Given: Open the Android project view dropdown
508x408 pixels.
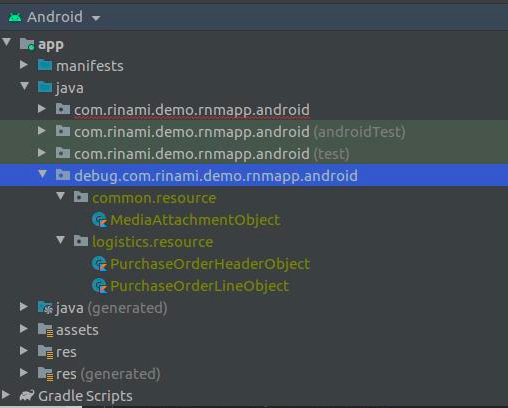Looking at the screenshot, I should pyautogui.click(x=96, y=18).
